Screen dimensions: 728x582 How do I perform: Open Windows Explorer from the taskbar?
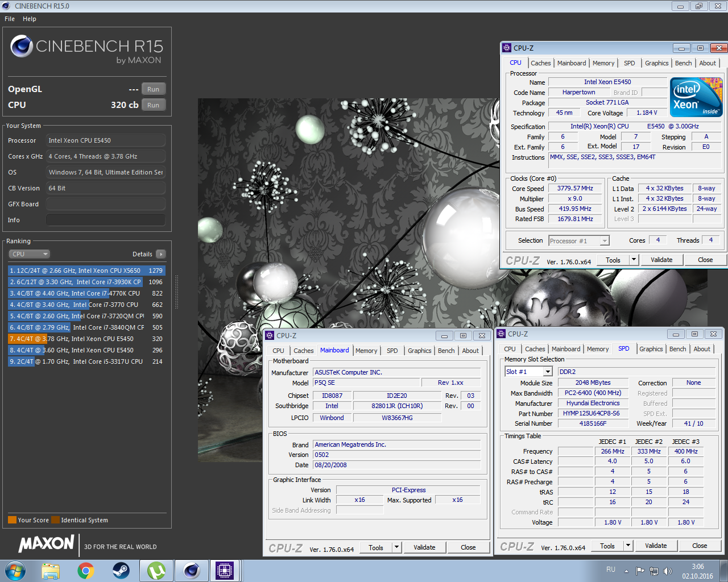pyautogui.click(x=51, y=571)
